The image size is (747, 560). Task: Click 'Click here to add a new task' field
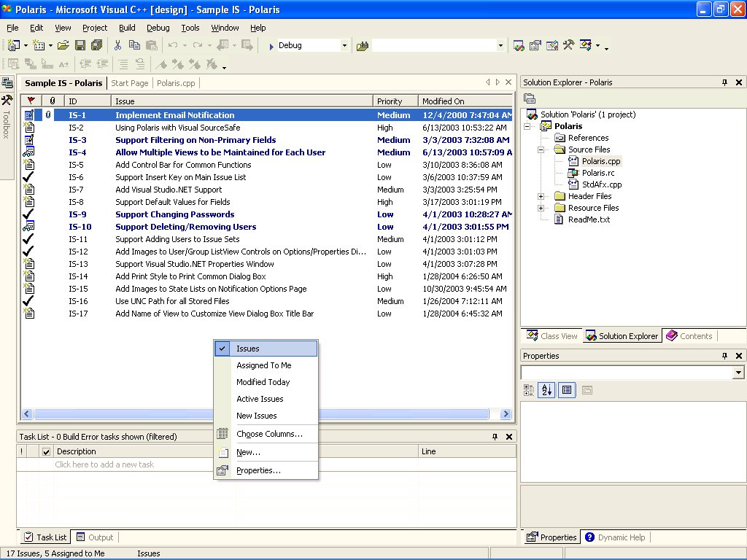tap(104, 464)
